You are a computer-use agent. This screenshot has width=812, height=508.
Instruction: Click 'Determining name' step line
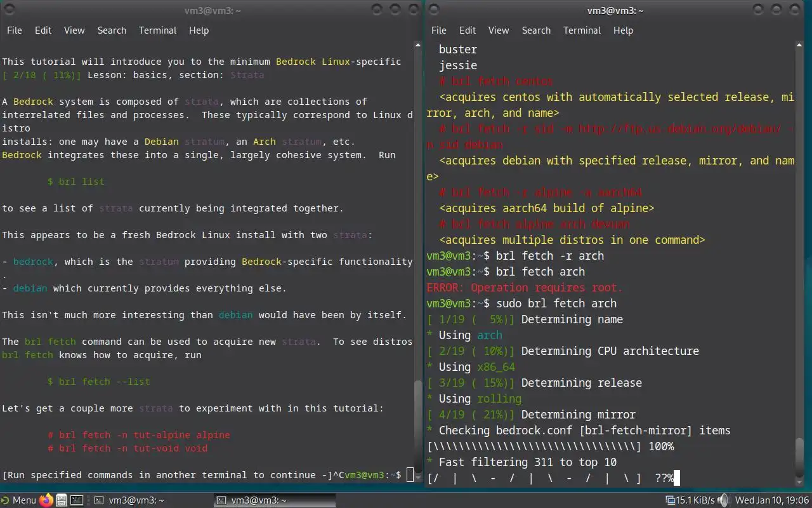[572, 319]
